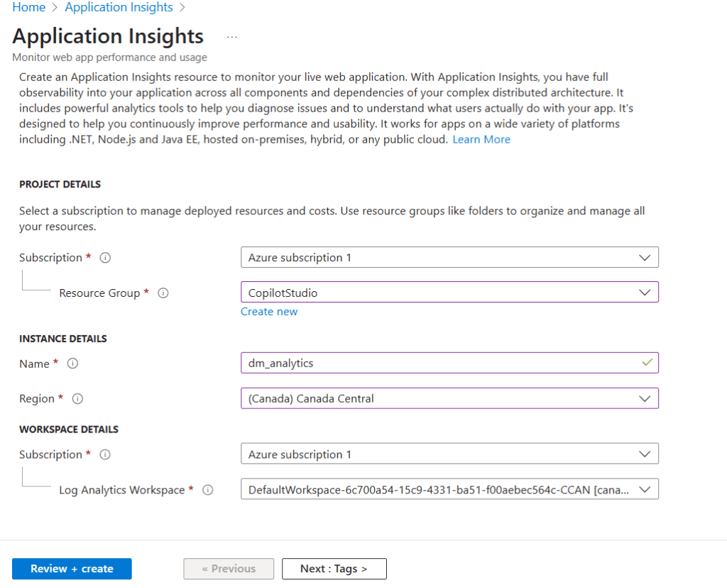Viewport: 727px width, 588px height.
Task: Open the Learn More link
Action: click(x=481, y=139)
